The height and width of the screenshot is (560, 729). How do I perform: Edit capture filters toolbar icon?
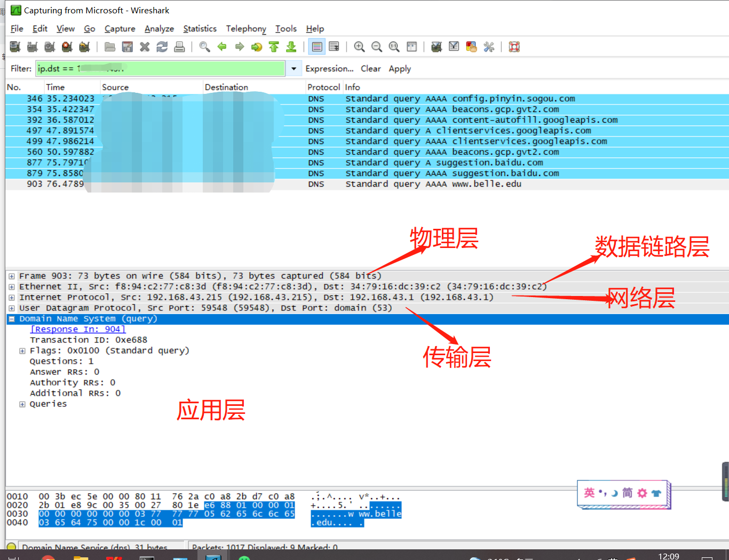(x=437, y=47)
